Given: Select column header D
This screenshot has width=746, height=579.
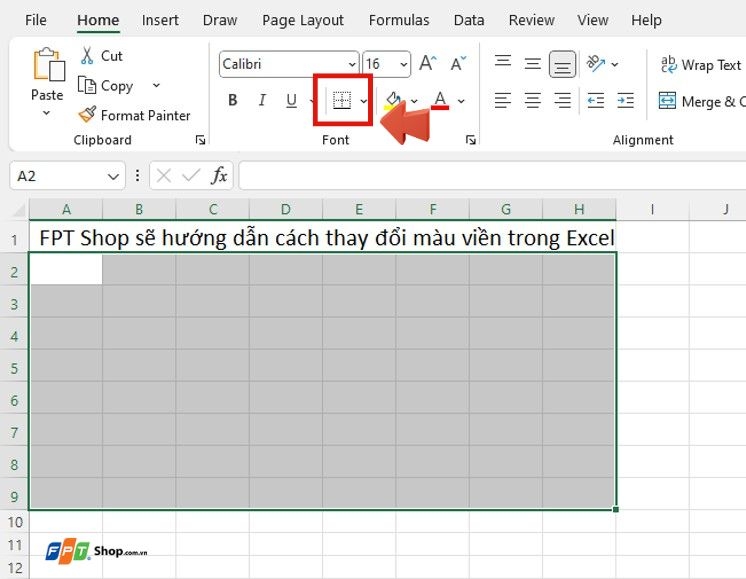Looking at the screenshot, I should click(285, 209).
